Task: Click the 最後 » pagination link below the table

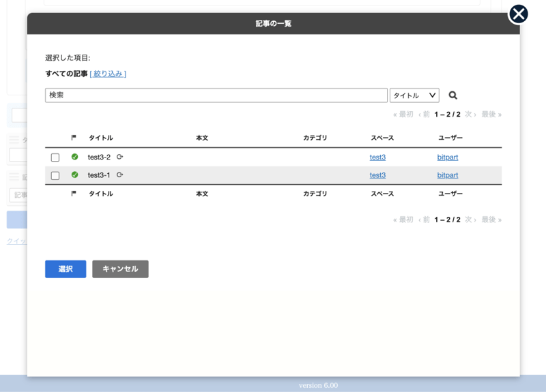Action: 491,220
